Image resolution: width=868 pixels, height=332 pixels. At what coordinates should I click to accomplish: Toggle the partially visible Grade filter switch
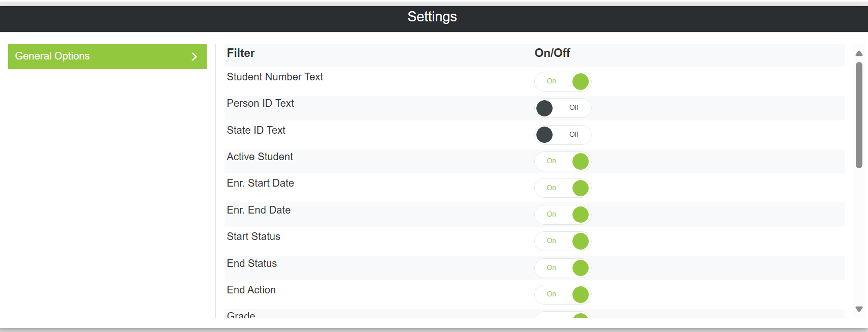[x=563, y=315]
